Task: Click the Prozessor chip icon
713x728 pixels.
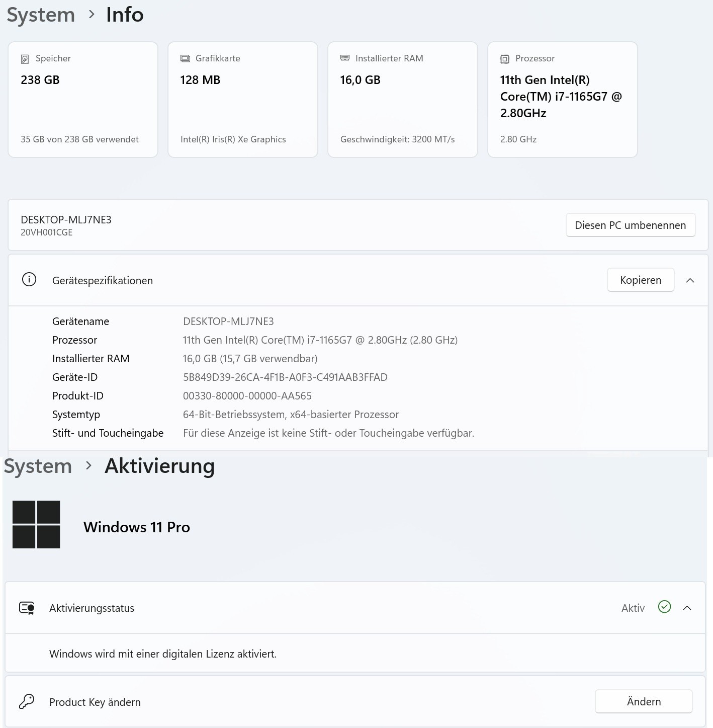Action: tap(505, 59)
